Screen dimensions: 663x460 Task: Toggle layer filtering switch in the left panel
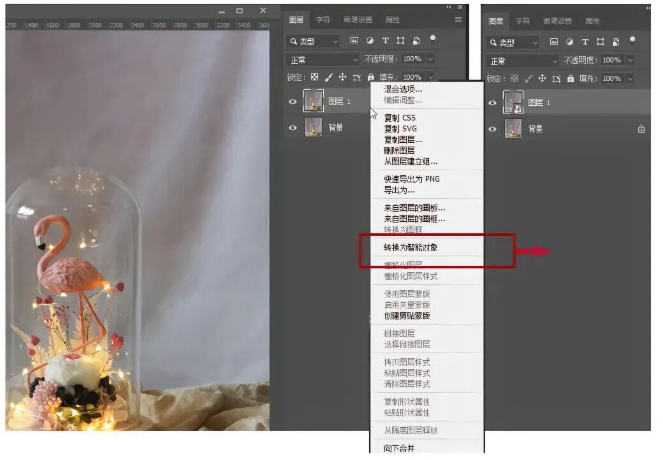(x=433, y=40)
